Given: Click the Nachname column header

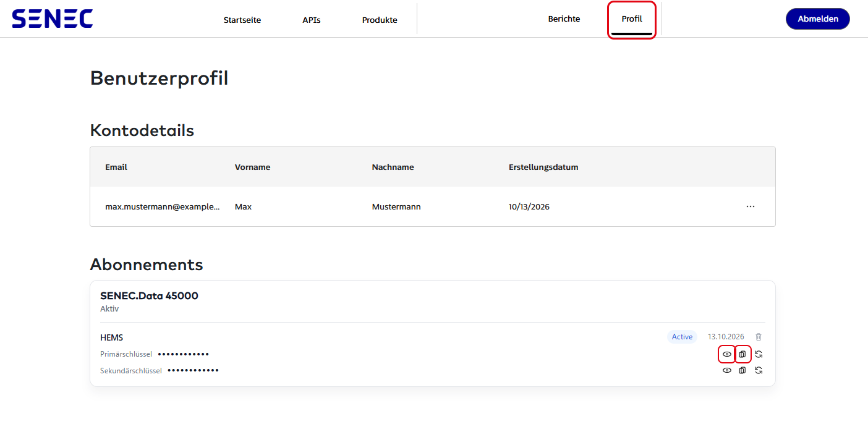Looking at the screenshot, I should [393, 167].
